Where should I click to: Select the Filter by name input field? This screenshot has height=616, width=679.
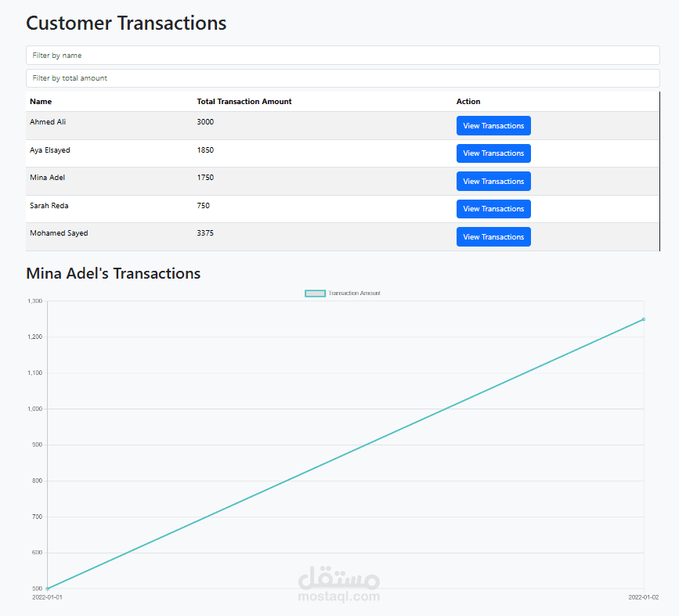342,55
